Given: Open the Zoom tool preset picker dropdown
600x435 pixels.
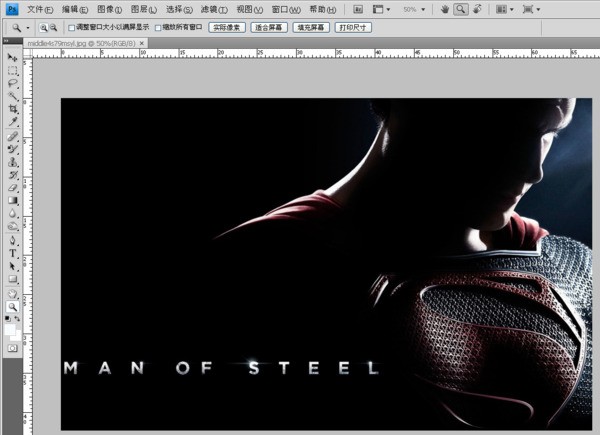Looking at the screenshot, I should [x=29, y=28].
